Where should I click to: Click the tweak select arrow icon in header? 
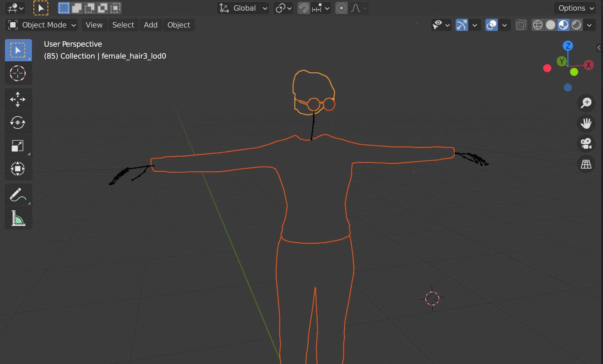pos(41,8)
